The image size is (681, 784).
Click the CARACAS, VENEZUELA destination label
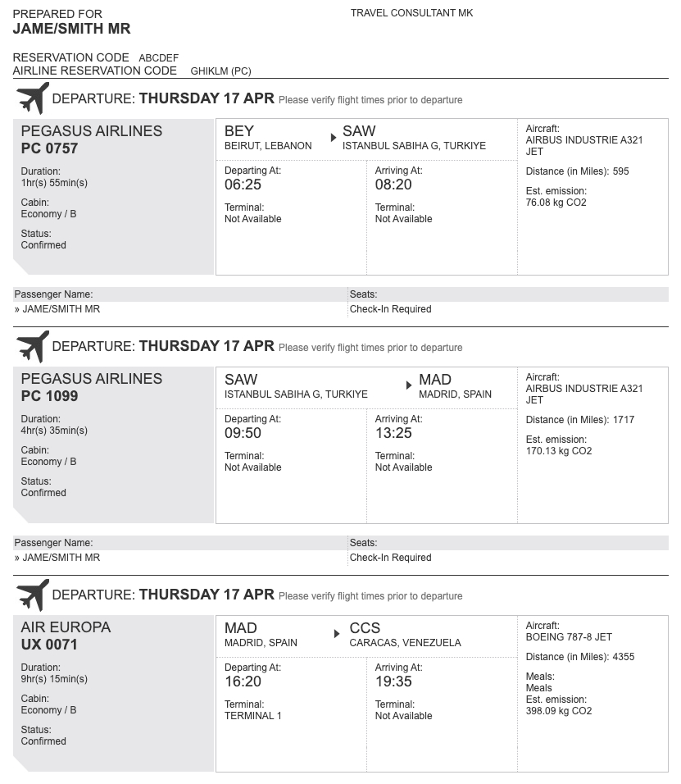click(x=405, y=643)
